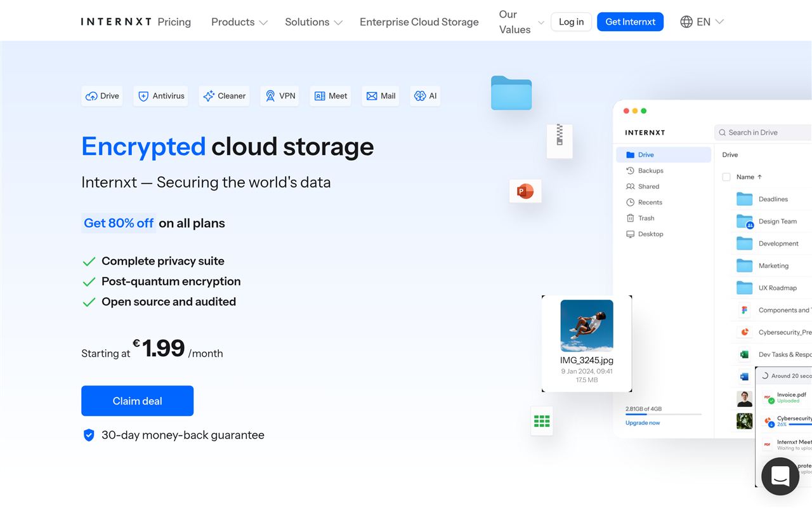Click the money-back guarantee shield icon

[x=89, y=435]
